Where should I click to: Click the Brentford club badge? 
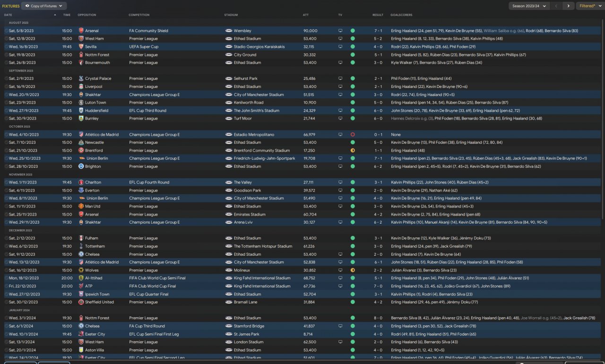pyautogui.click(x=81, y=150)
